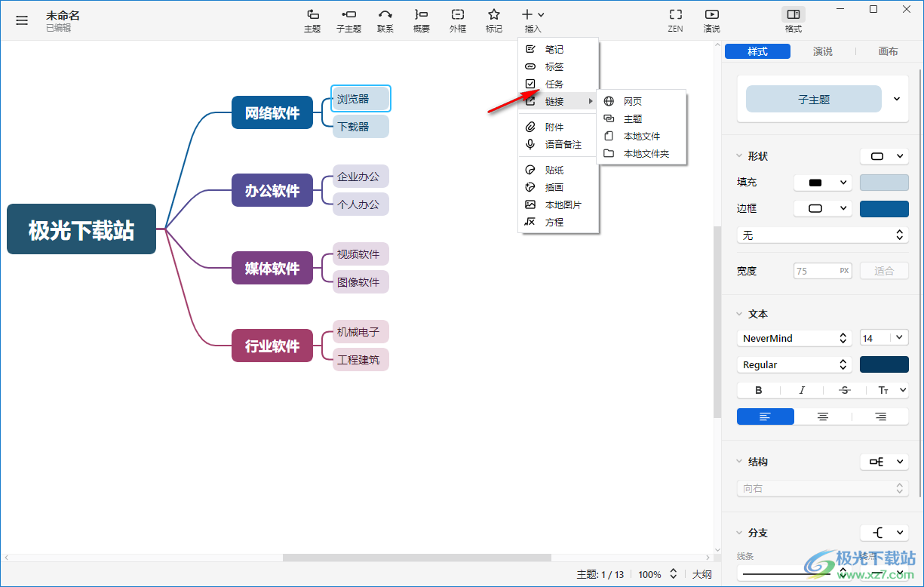Select the 下载器 subtopic node

coord(361,126)
